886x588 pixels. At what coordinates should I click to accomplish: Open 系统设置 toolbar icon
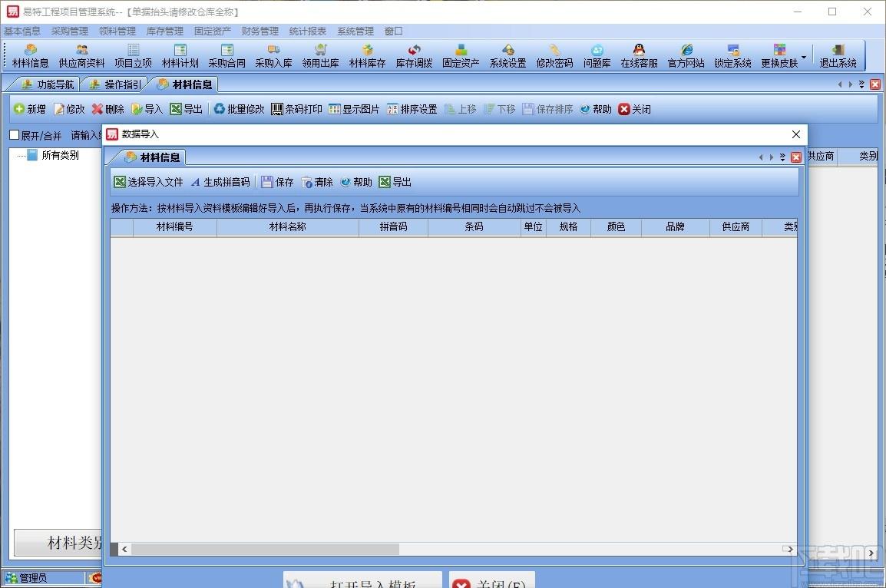tap(508, 56)
